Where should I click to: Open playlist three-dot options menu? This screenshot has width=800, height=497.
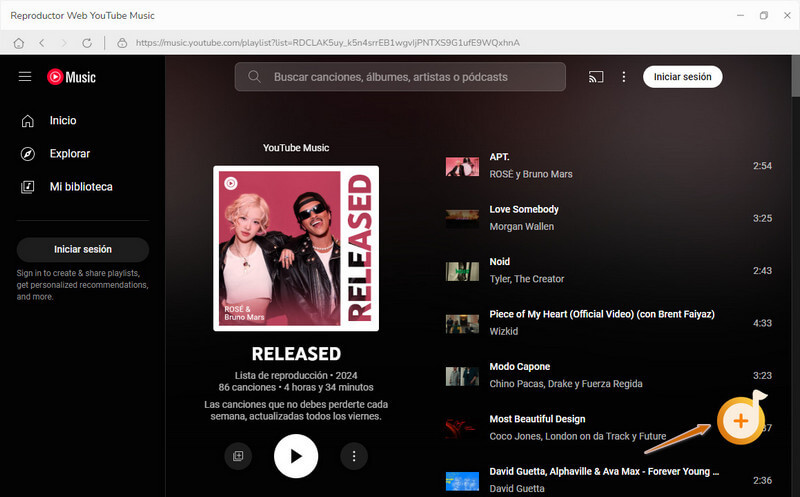pos(354,456)
